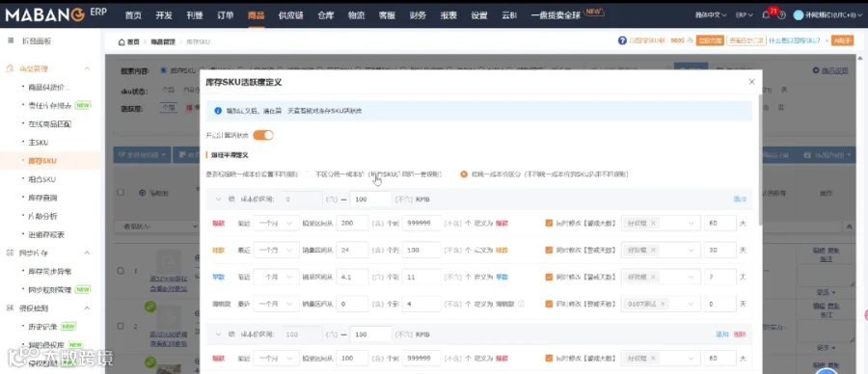Viewport: 868px width, 374px height.
Task: Collapse the 100–150 RMB cost range section
Action: pyautogui.click(x=218, y=334)
